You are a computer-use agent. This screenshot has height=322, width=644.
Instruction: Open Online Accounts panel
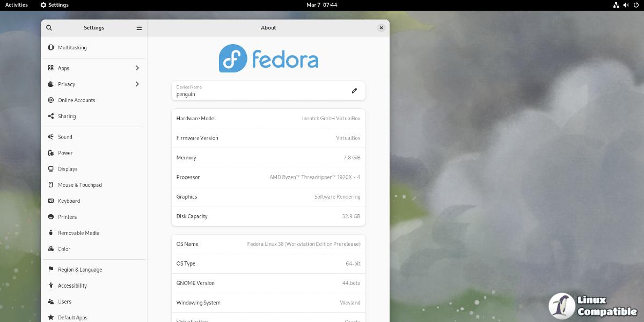click(76, 100)
